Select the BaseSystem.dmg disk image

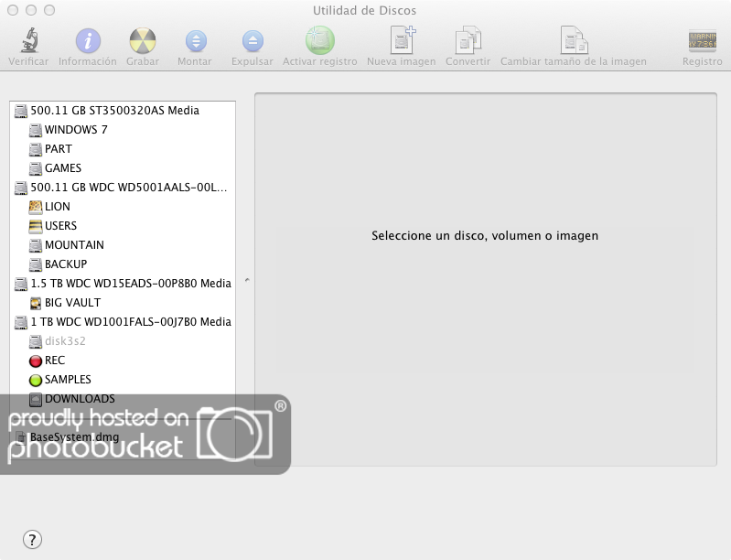pos(123,436)
